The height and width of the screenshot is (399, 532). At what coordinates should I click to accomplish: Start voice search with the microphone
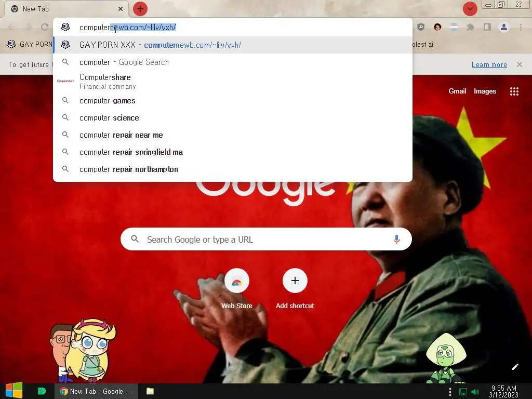(x=396, y=239)
